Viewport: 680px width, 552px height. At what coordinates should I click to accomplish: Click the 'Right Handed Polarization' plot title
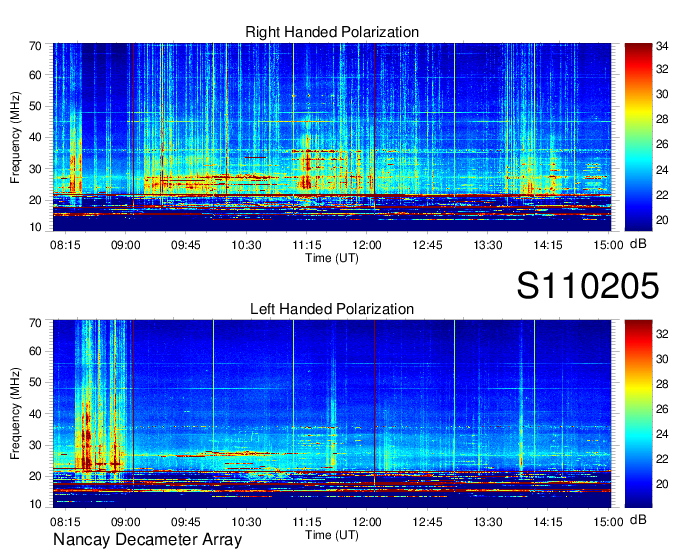(x=332, y=32)
